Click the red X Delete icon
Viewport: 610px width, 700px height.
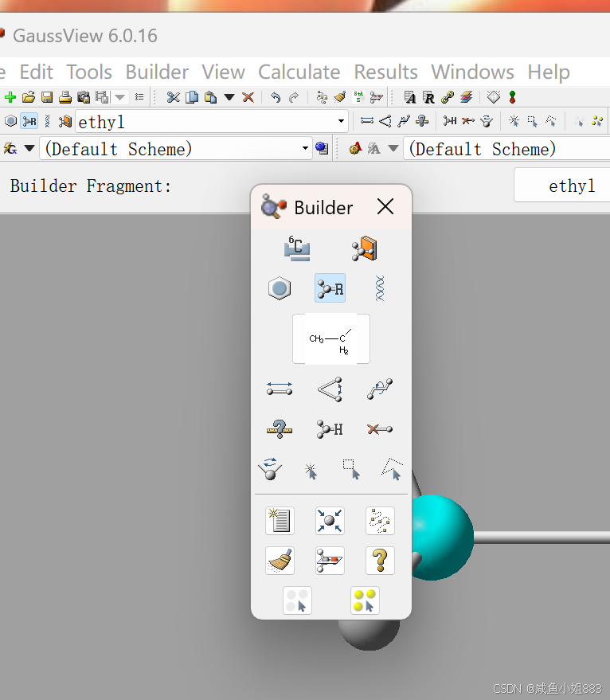pos(248,97)
